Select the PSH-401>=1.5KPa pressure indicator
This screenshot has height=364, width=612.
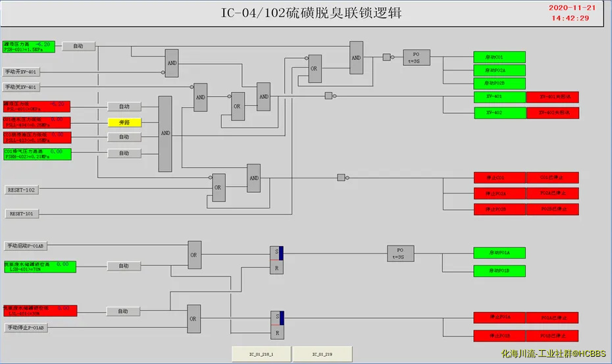(x=29, y=47)
